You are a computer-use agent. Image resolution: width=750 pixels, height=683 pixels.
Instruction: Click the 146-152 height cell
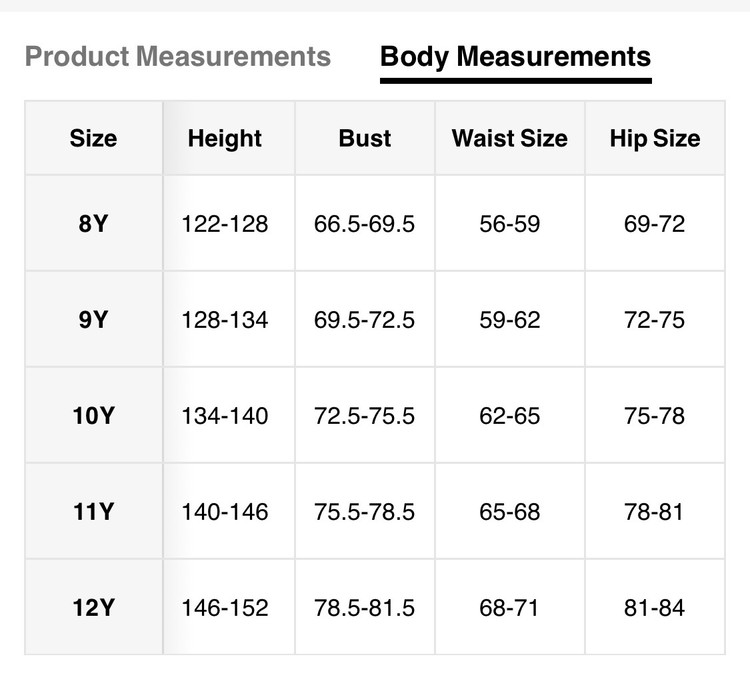pyautogui.click(x=225, y=607)
